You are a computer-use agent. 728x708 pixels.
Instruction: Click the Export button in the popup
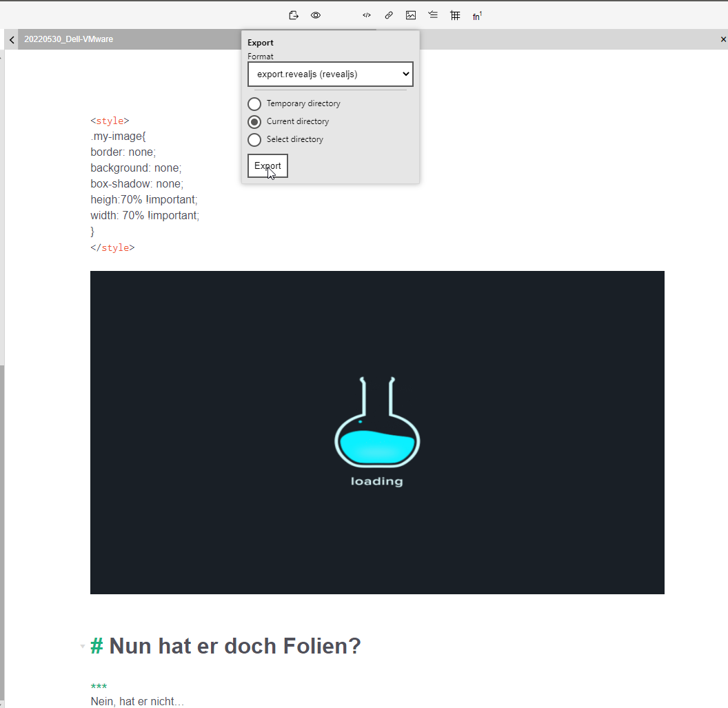(x=267, y=165)
